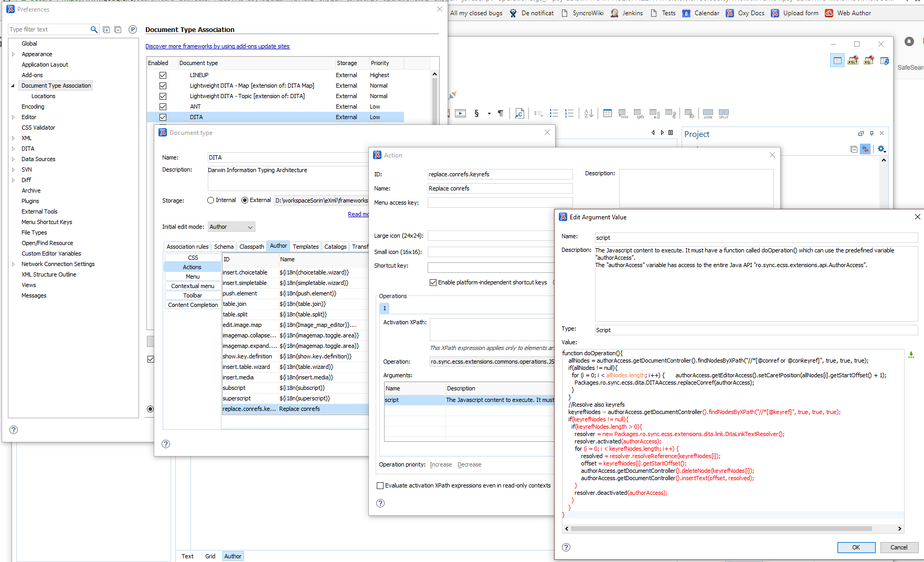Toggle Link with Editor in Project panel
924x562 pixels.
point(865,149)
